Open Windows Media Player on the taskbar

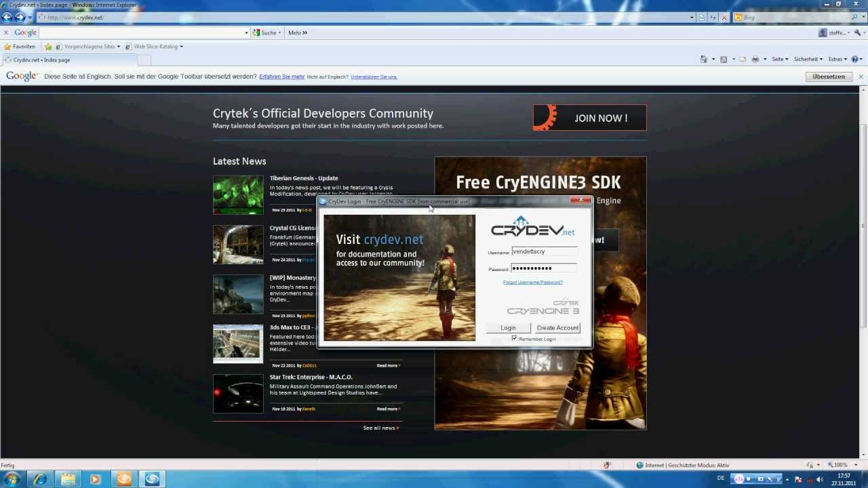click(96, 479)
